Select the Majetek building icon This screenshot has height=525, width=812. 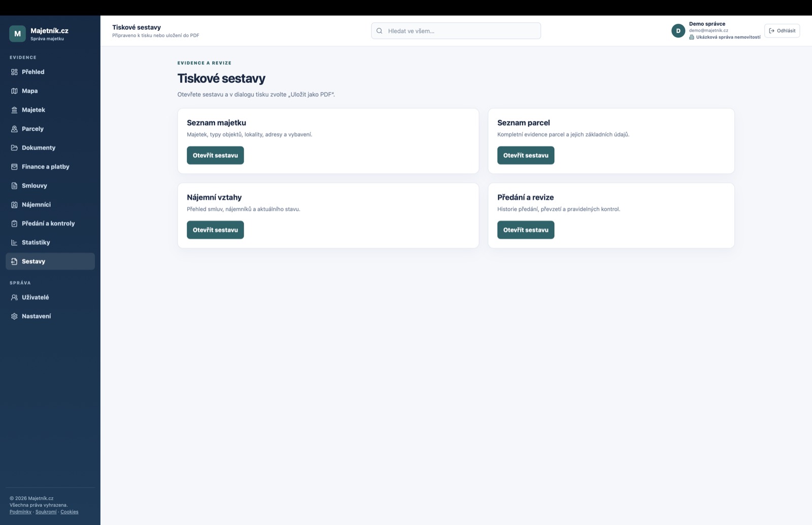[x=14, y=110]
